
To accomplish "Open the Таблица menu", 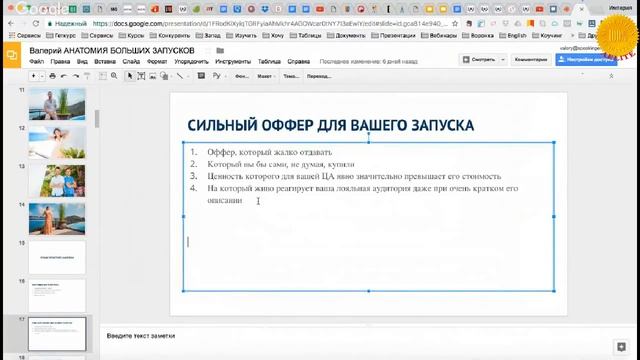I will (269, 62).
